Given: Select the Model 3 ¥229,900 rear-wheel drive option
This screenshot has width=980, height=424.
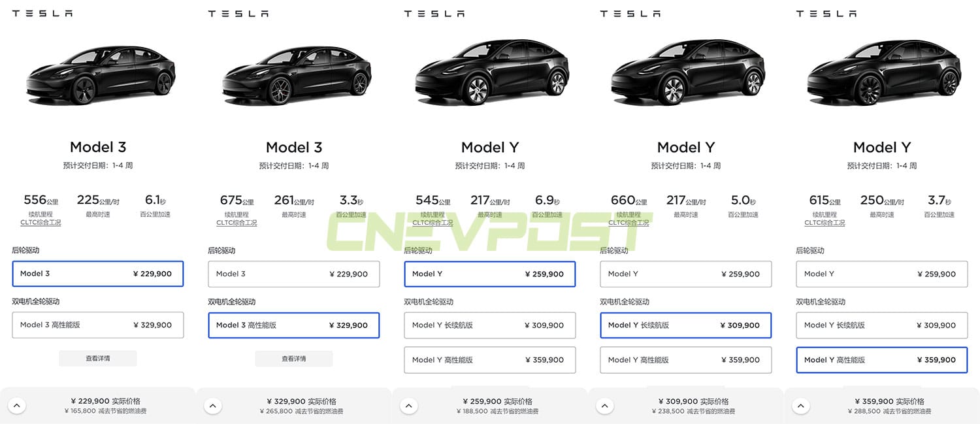Looking at the screenshot, I should [x=98, y=274].
